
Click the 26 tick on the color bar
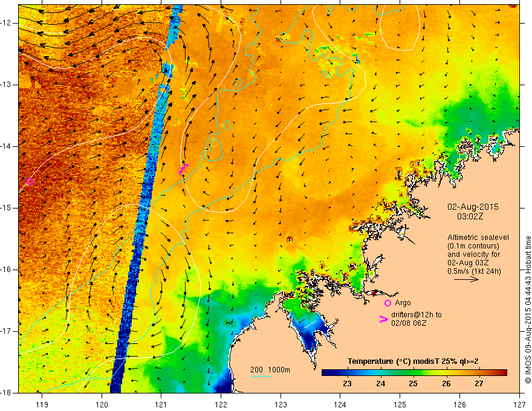click(x=446, y=384)
